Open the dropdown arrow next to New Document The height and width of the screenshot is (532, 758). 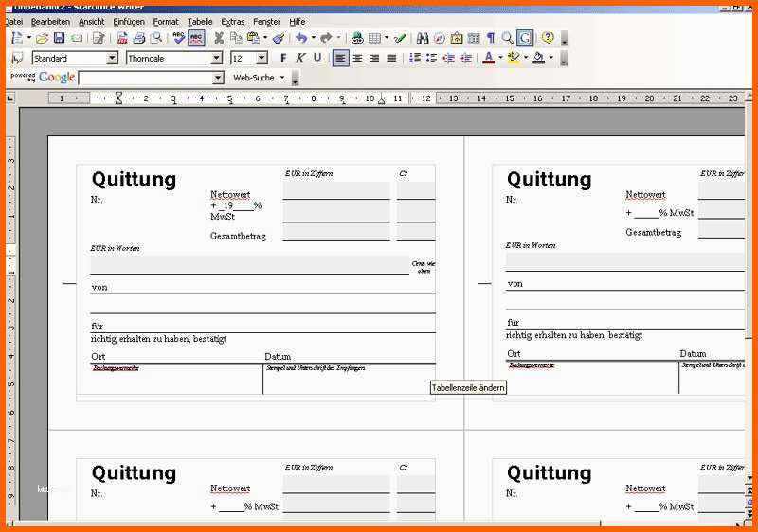(29, 38)
